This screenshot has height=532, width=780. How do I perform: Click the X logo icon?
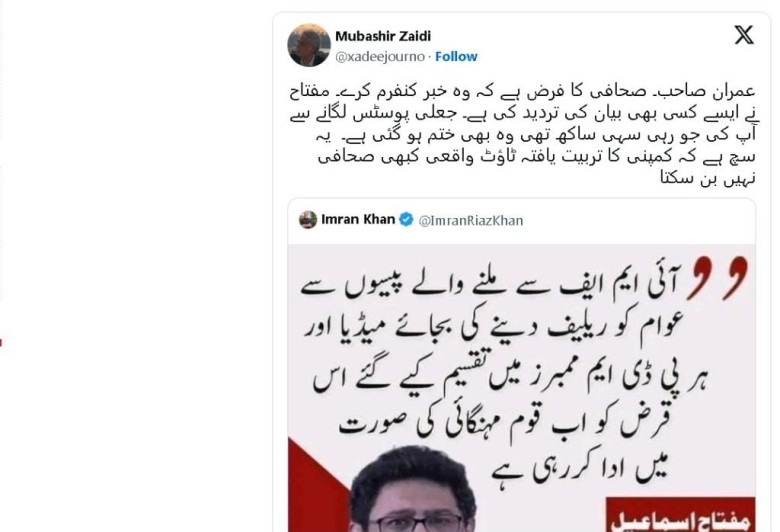coord(744,35)
